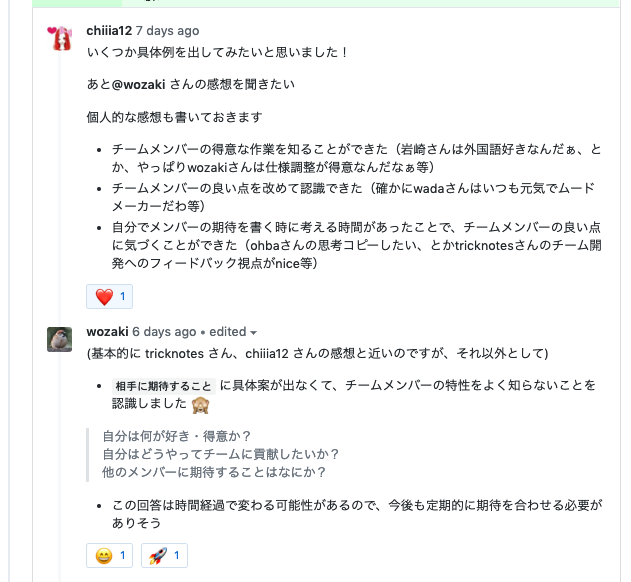Click quoted line "他のメンバーに期待することはなにか？"
The width and height of the screenshot is (631, 582).
click(x=215, y=472)
